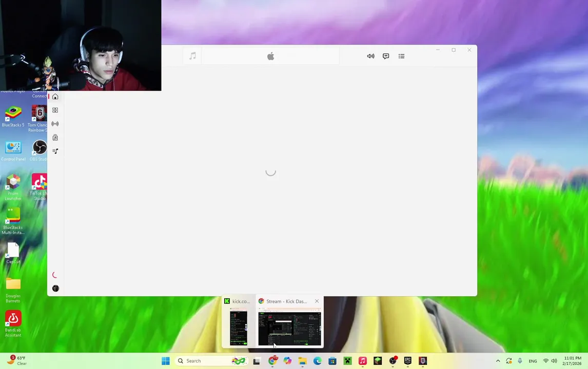Click the Apple Music taskbar icon
The width and height of the screenshot is (588, 369).
[363, 361]
